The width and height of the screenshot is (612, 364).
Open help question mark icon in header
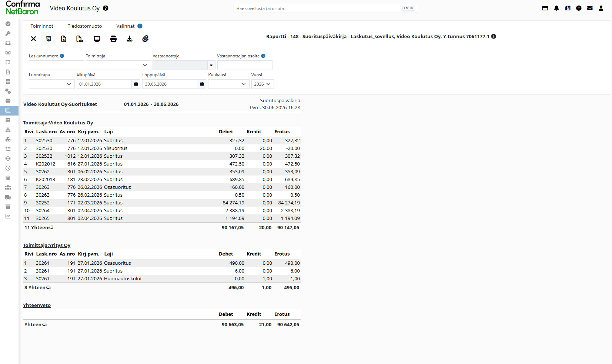[x=579, y=8]
